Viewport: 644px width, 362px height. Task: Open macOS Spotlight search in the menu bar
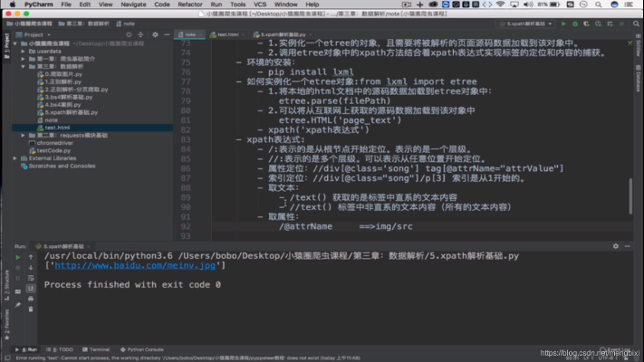point(599,5)
